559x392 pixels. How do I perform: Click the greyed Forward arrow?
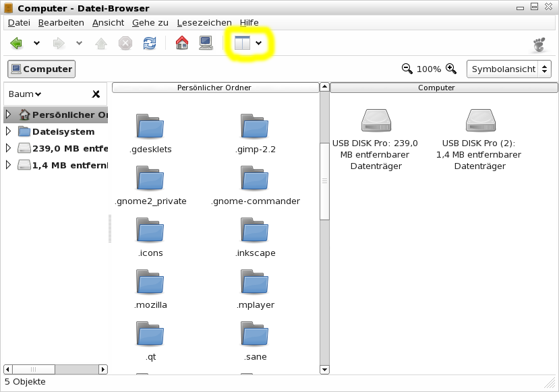[x=59, y=43]
